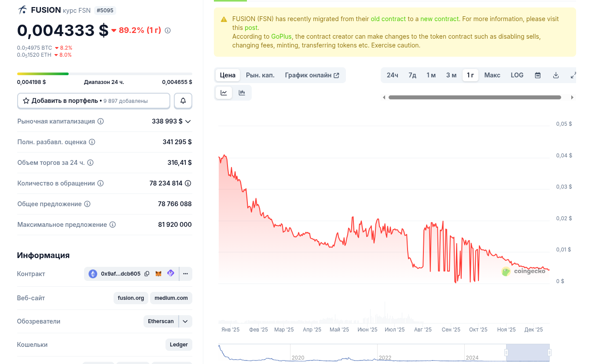The image size is (610, 364).
Task: Switch to the Рын. кап. tab
Action: coord(260,75)
